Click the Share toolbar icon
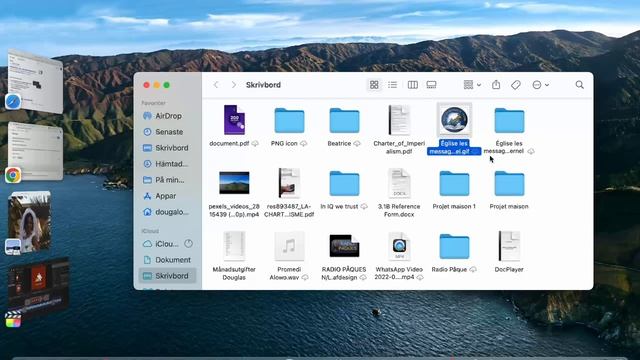This screenshot has width=640, height=360. 496,84
